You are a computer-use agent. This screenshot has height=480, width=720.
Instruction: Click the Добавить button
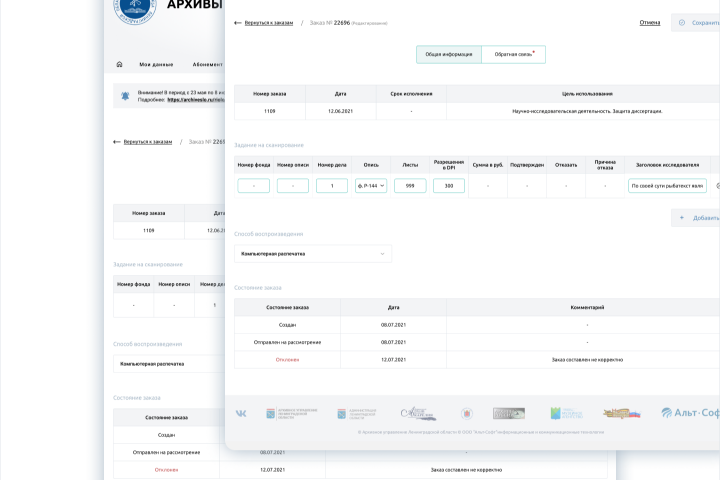pyautogui.click(x=696, y=218)
